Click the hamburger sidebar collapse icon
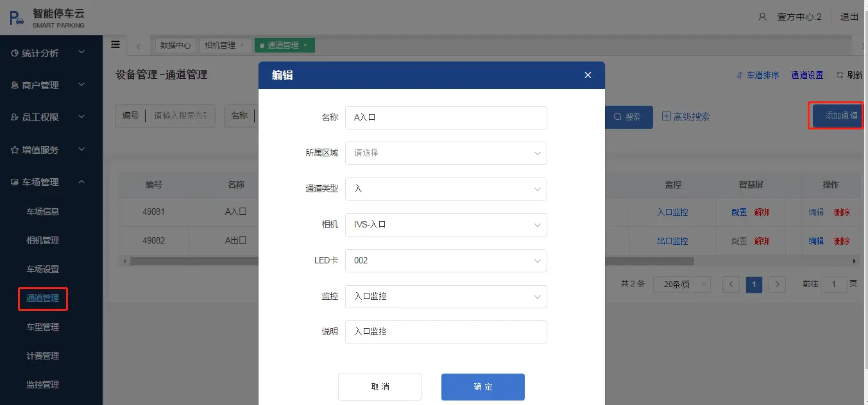 pos(115,45)
